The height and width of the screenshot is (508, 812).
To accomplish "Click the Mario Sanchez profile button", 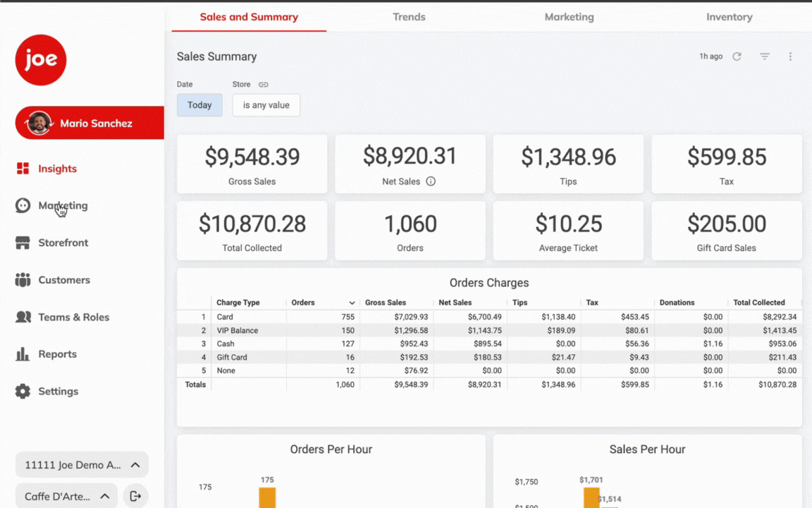I will pyautogui.click(x=90, y=123).
